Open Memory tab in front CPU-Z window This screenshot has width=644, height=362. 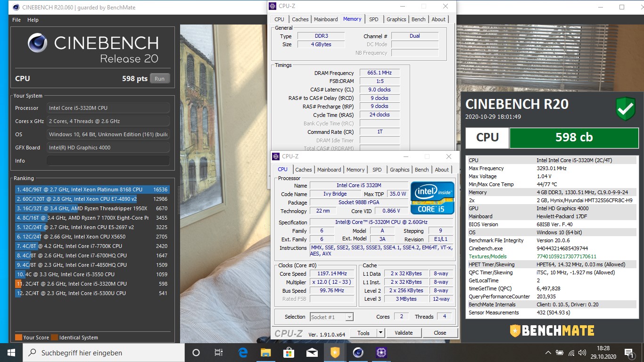pyautogui.click(x=355, y=170)
